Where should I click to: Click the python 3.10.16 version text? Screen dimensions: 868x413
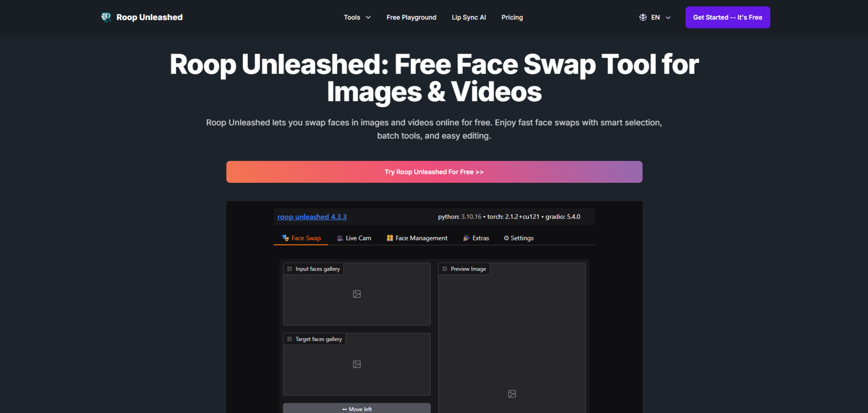(x=460, y=216)
